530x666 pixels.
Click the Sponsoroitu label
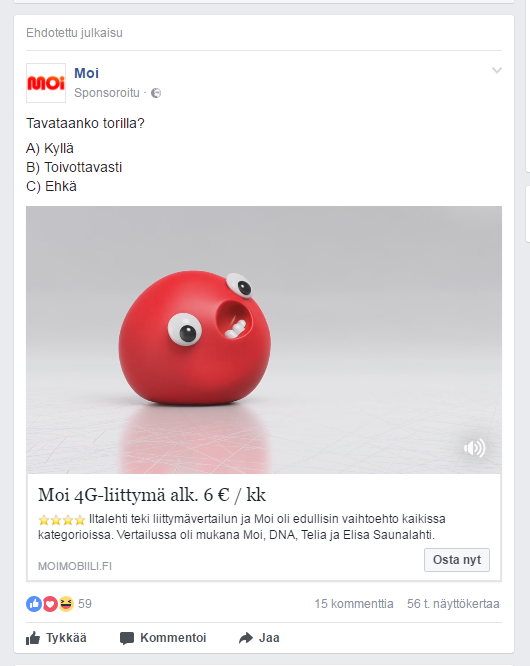click(x=107, y=93)
